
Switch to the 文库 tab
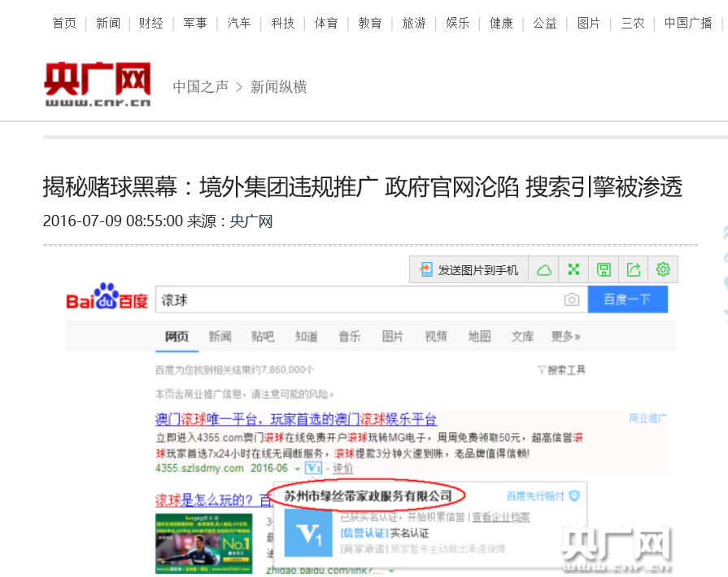(x=522, y=336)
